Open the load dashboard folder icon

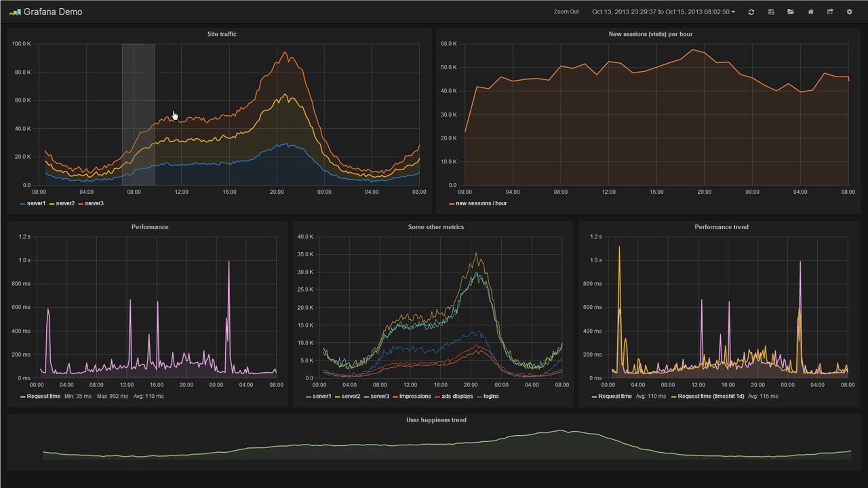[791, 12]
